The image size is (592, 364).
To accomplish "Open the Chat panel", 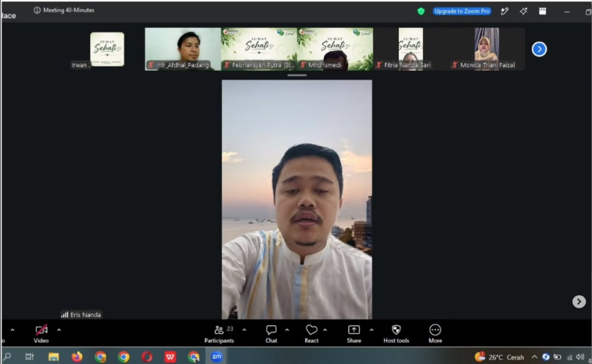I will (271, 334).
